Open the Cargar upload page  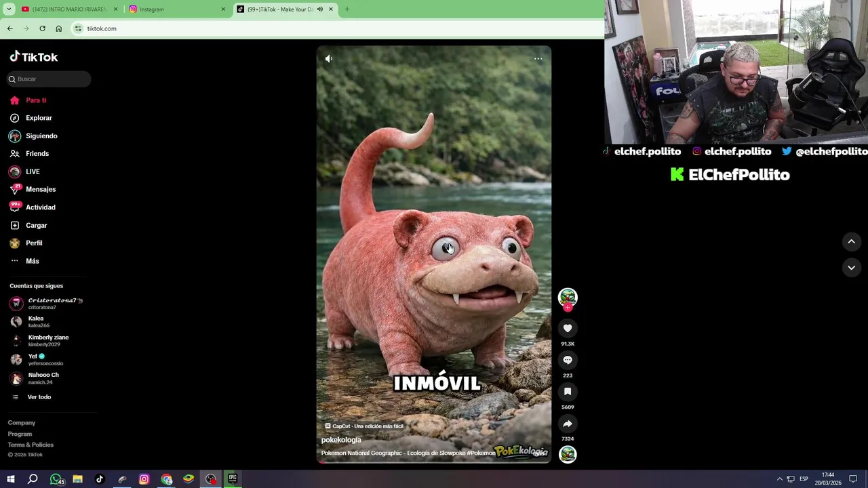[x=28, y=226]
